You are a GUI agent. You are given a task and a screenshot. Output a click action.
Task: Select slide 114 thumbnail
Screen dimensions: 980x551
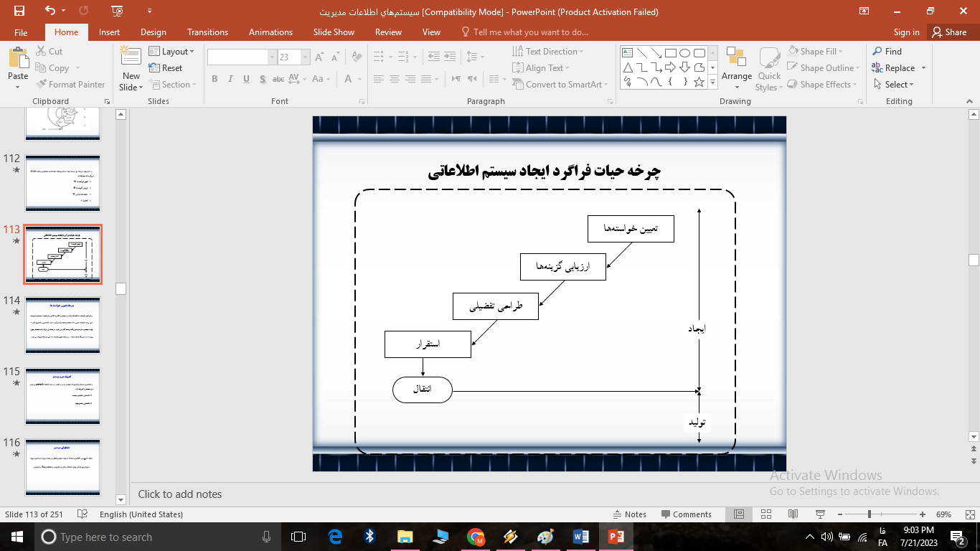(x=63, y=325)
